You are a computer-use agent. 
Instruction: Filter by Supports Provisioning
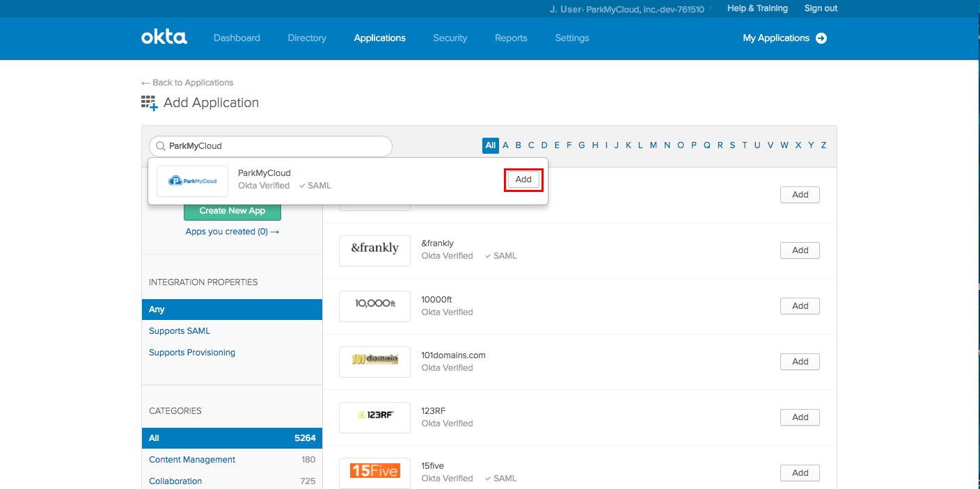point(192,353)
